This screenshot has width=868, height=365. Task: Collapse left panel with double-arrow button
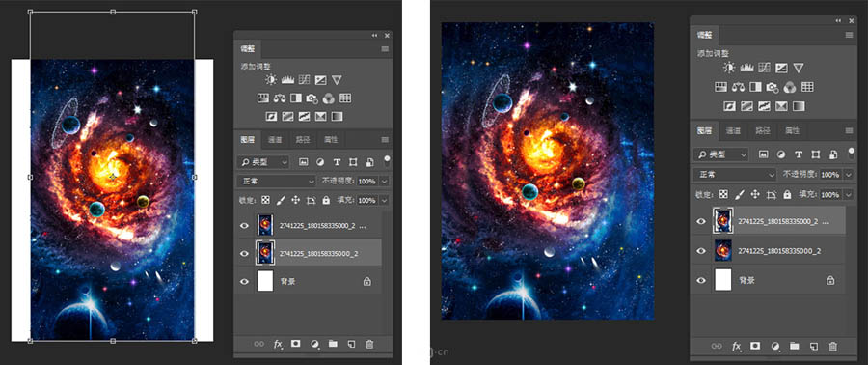click(x=375, y=35)
